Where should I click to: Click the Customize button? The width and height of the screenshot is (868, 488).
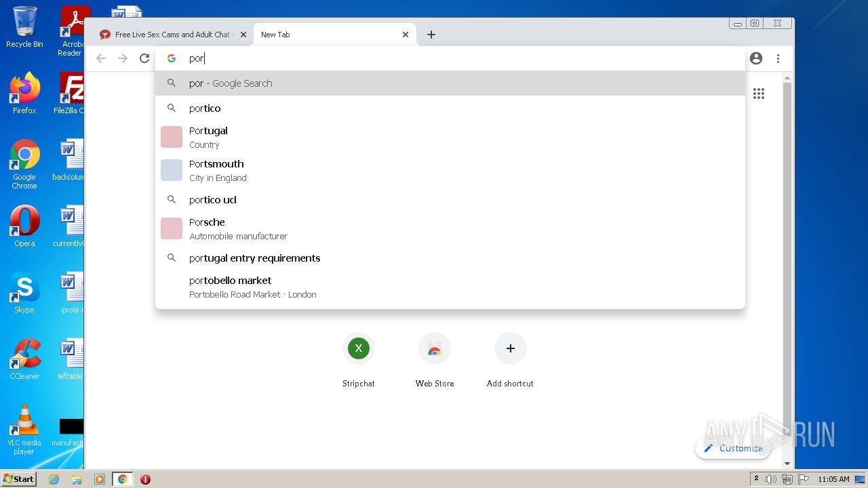pyautogui.click(x=733, y=448)
